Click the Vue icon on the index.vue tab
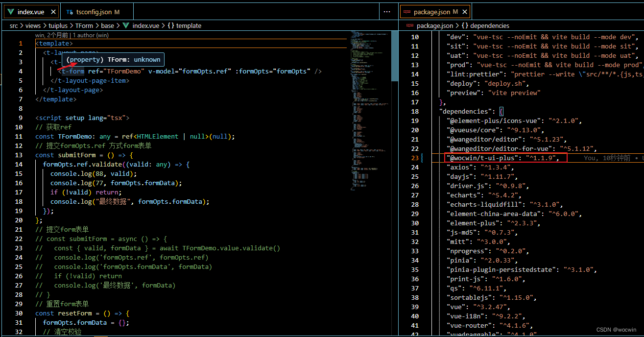This screenshot has height=337, width=644. tap(10, 11)
